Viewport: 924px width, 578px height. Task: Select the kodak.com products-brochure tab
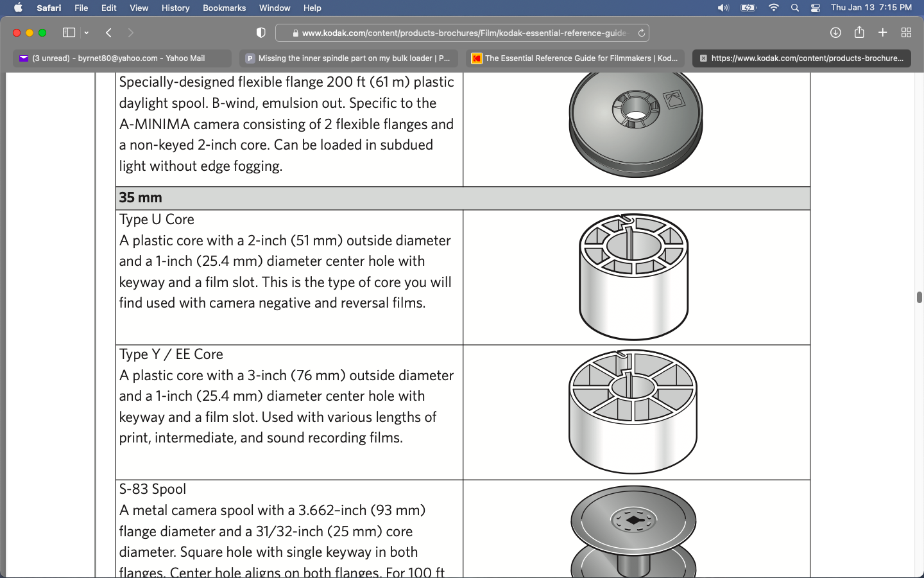pyautogui.click(x=801, y=58)
